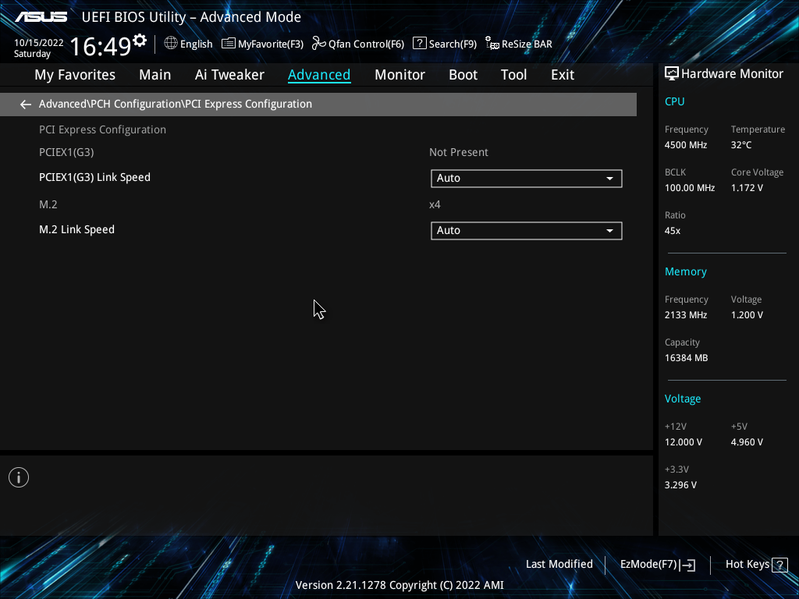Image resolution: width=799 pixels, height=599 pixels.
Task: Click the ASUS logo
Action: coord(41,17)
